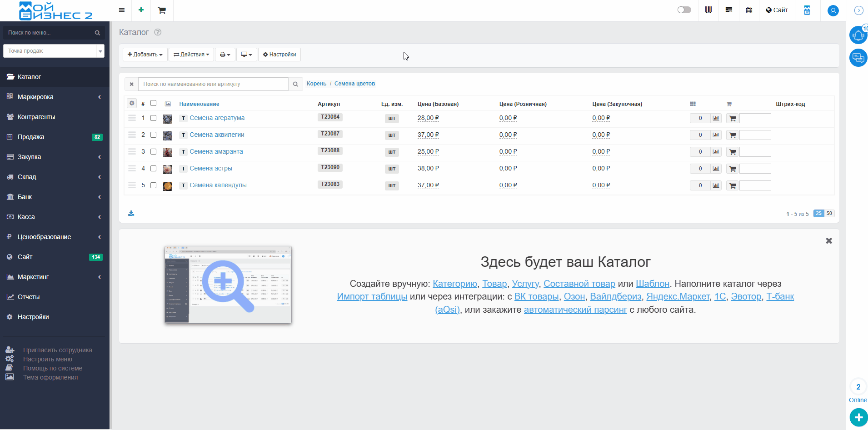Click the barcode scanner icon in top bar
Screen dimensions: 868x430
click(708, 10)
